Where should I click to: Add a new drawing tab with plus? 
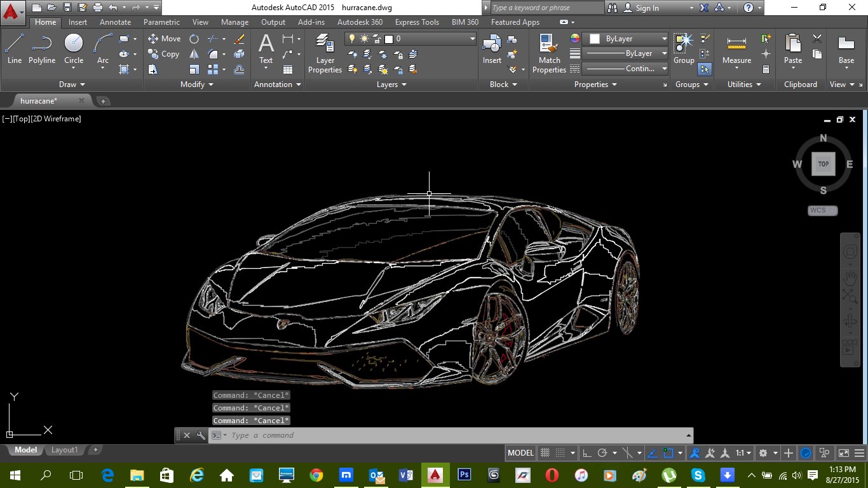pos(104,101)
